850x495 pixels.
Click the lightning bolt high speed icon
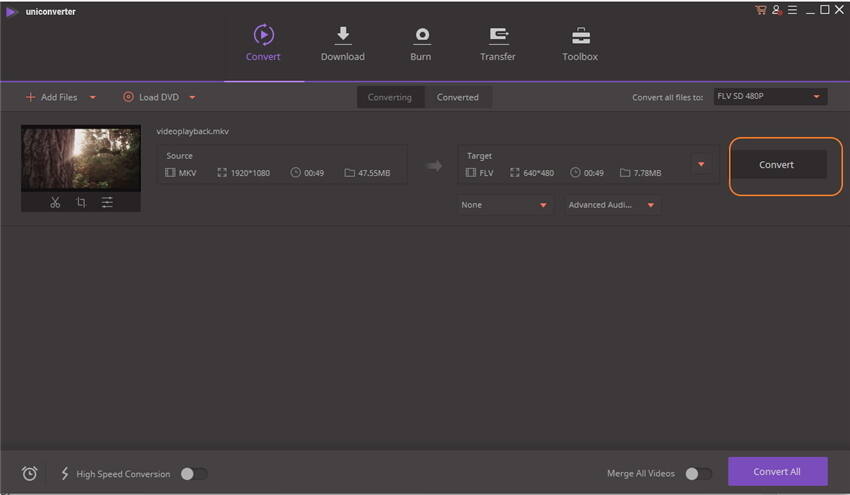click(x=65, y=473)
